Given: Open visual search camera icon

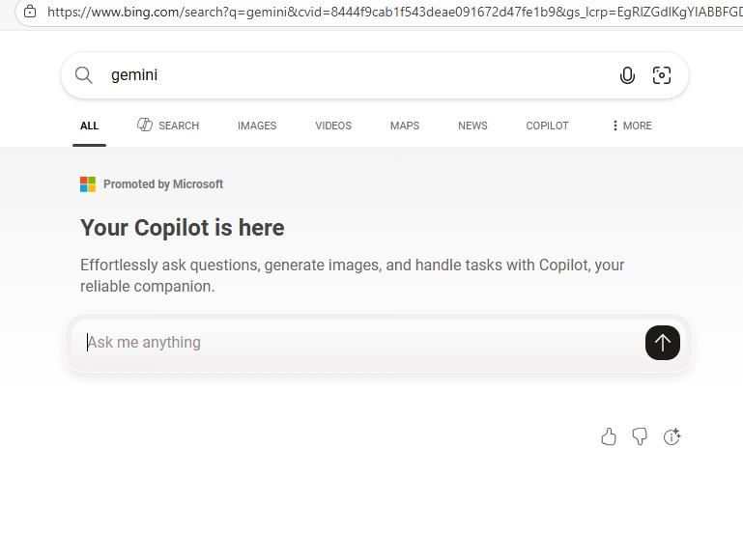Looking at the screenshot, I should pyautogui.click(x=662, y=75).
